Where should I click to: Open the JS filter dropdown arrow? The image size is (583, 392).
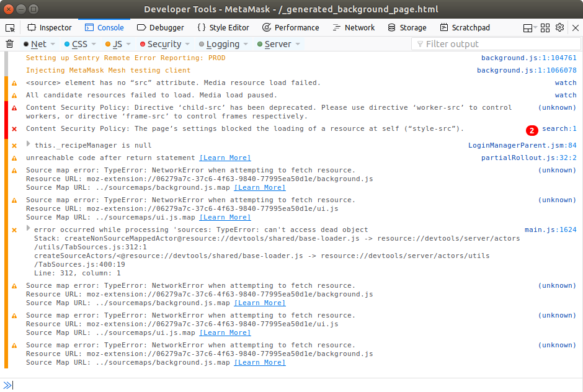[x=128, y=44]
